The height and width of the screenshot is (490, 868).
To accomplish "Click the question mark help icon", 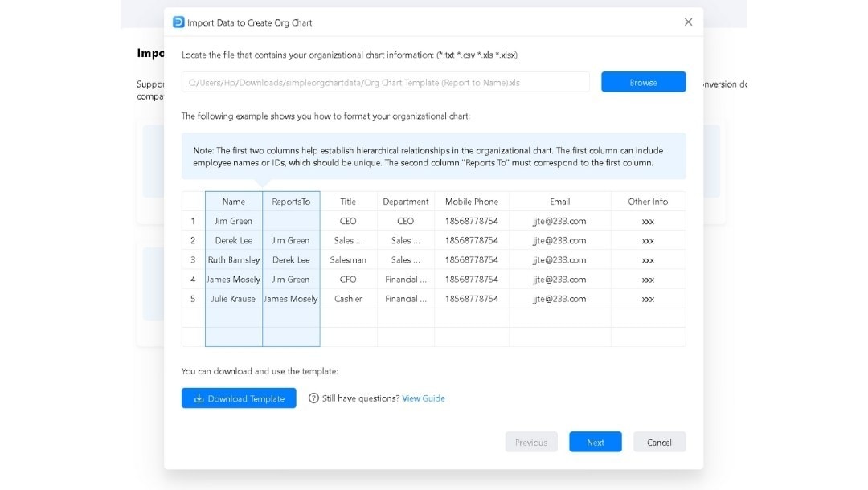I will [x=313, y=398].
